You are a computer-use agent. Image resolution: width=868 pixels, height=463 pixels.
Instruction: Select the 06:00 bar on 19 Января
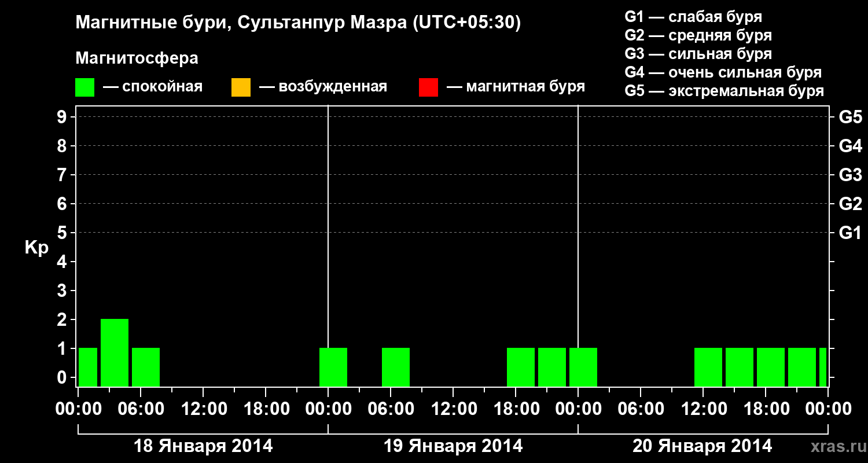click(396, 367)
